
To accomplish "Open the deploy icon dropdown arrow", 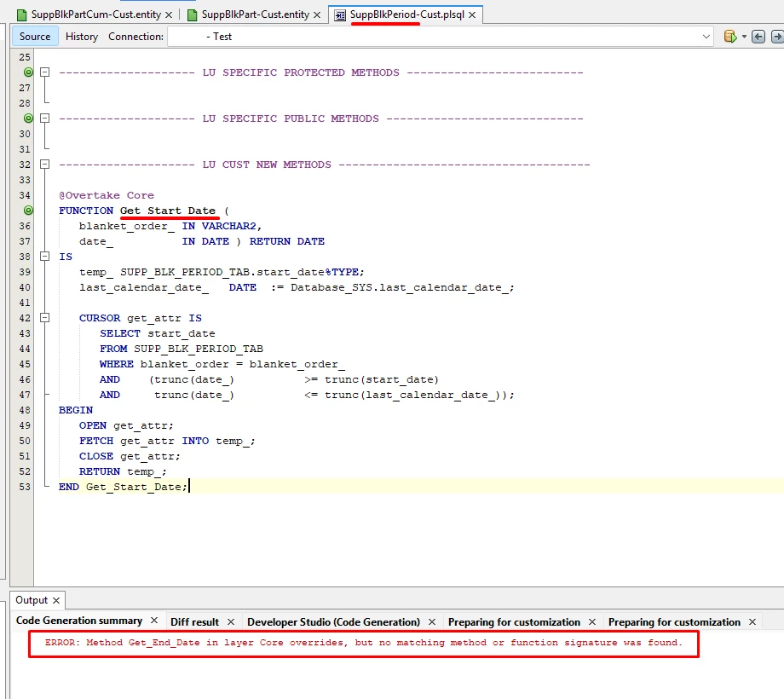I will 744,37.
